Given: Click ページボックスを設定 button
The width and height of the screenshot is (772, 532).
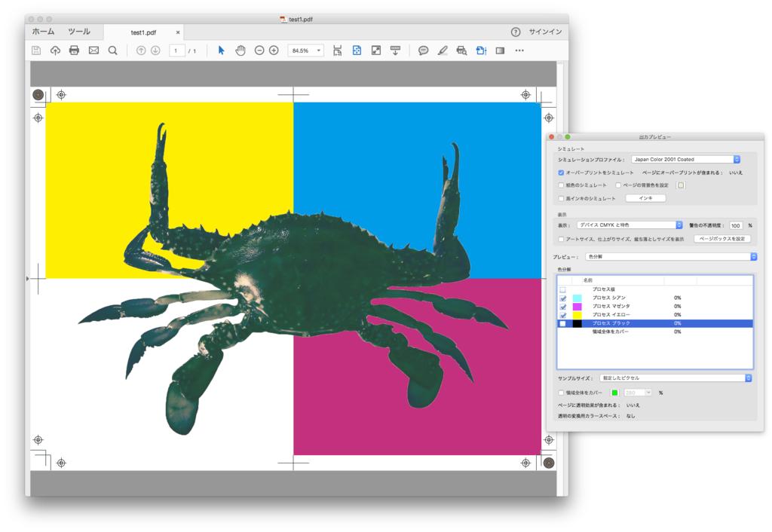Looking at the screenshot, I should tap(721, 239).
